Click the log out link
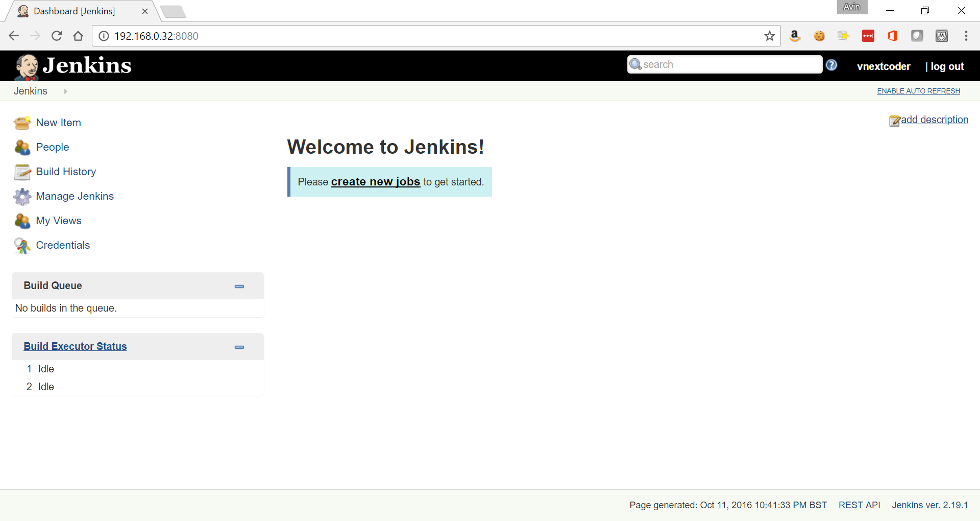 947,66
